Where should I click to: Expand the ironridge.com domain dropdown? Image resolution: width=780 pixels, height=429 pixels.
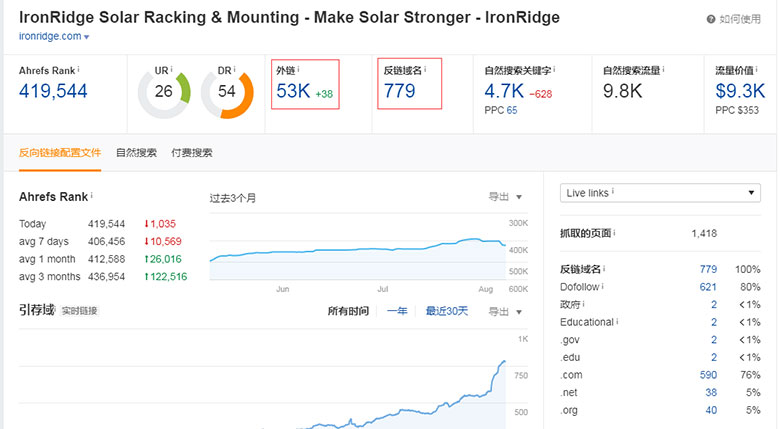(87, 37)
